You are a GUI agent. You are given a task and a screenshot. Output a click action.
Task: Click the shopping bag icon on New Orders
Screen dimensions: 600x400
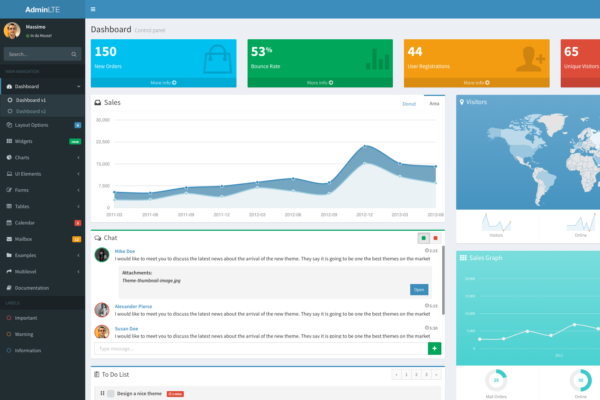pos(218,59)
